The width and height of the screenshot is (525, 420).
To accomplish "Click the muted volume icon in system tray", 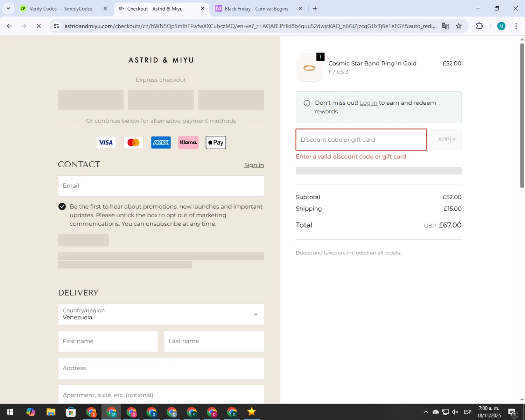I will click(x=455, y=412).
